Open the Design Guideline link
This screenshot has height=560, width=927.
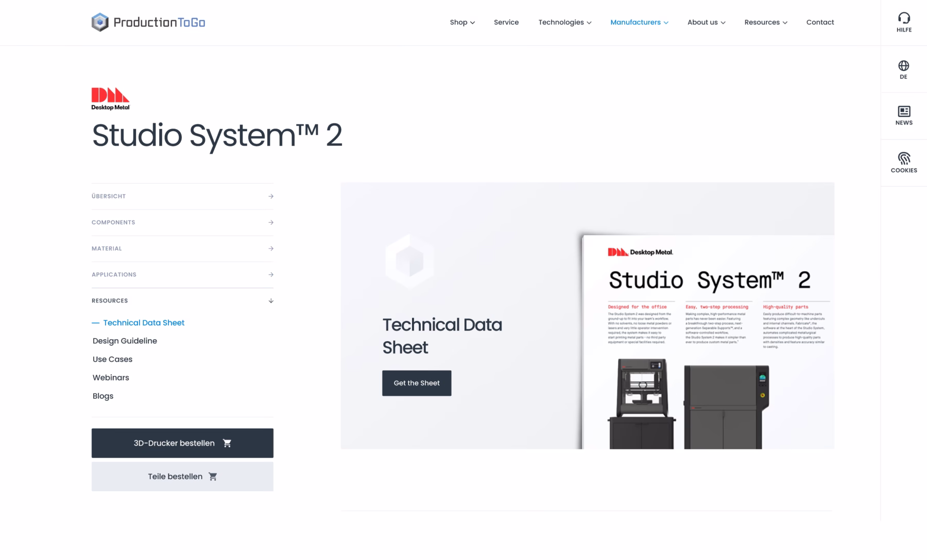click(x=125, y=341)
